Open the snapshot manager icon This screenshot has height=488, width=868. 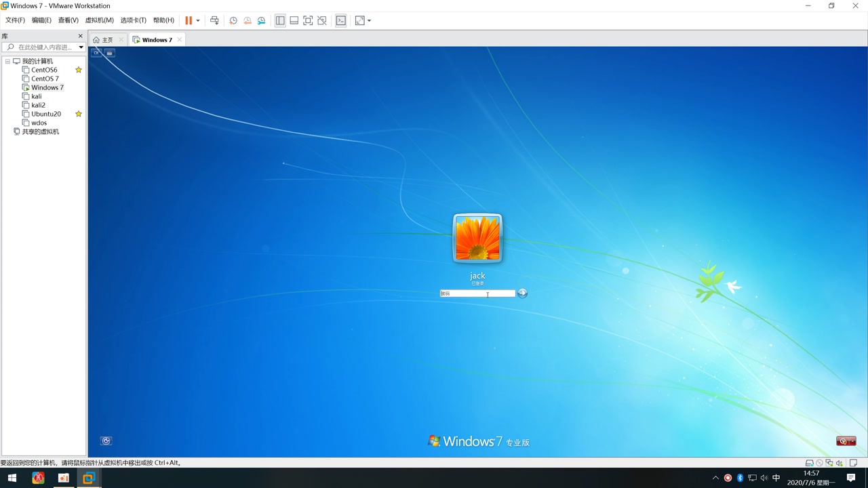(262, 20)
